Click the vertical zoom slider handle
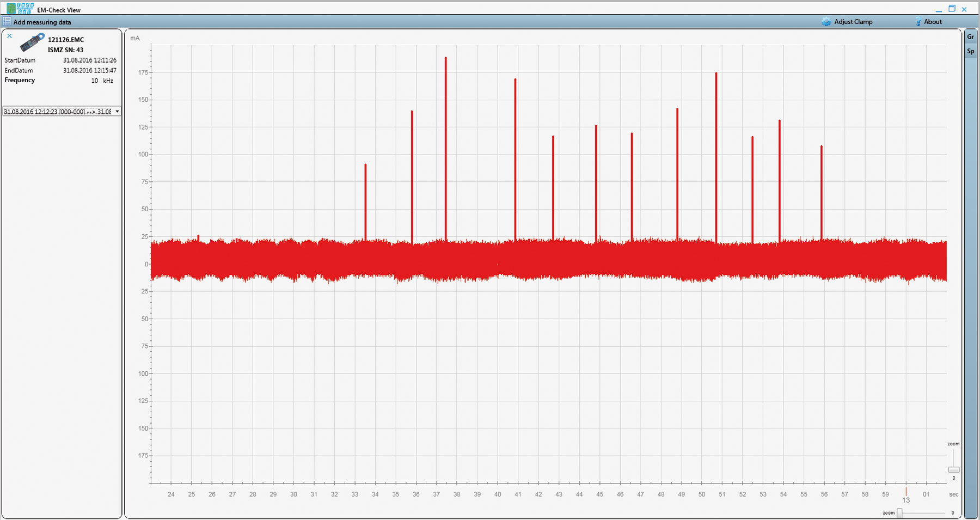 tap(953, 469)
